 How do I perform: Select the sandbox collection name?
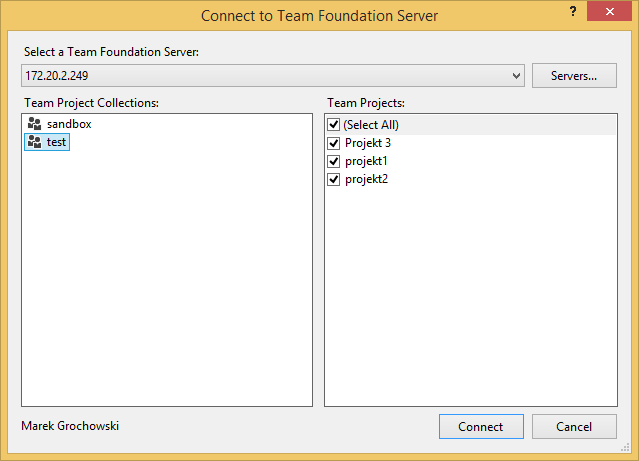point(69,124)
